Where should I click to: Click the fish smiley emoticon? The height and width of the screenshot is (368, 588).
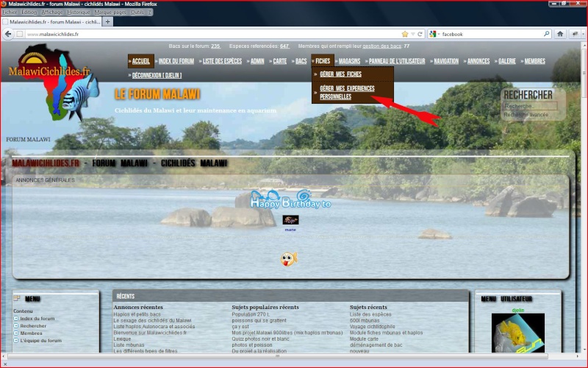[289, 259]
